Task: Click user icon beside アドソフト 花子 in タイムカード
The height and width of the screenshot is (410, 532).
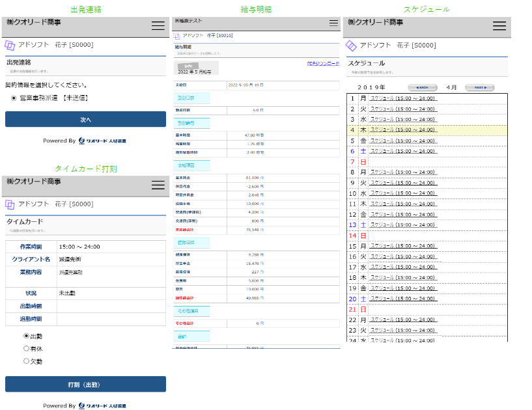Action: [10, 204]
